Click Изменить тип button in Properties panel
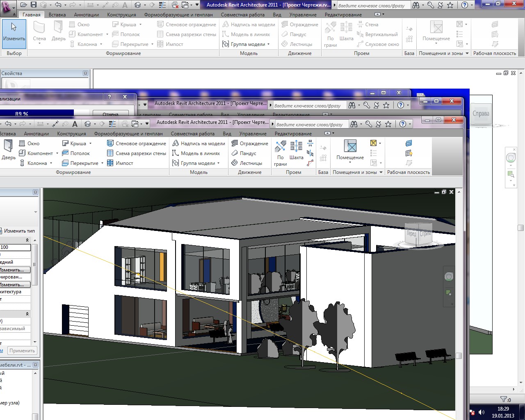Screen dimensions: 525x420 [x=17, y=231]
